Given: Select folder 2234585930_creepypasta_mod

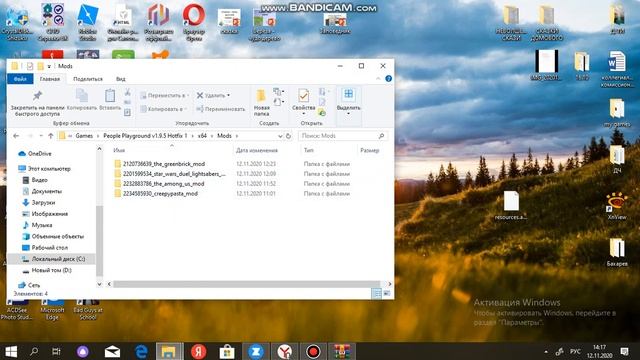Looking at the screenshot, I should coord(156,194).
